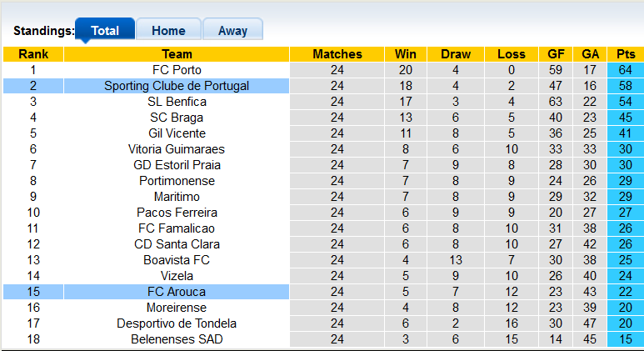Image resolution: width=644 pixels, height=351 pixels.
Task: Open the Portimonense team link
Action: pos(177,181)
